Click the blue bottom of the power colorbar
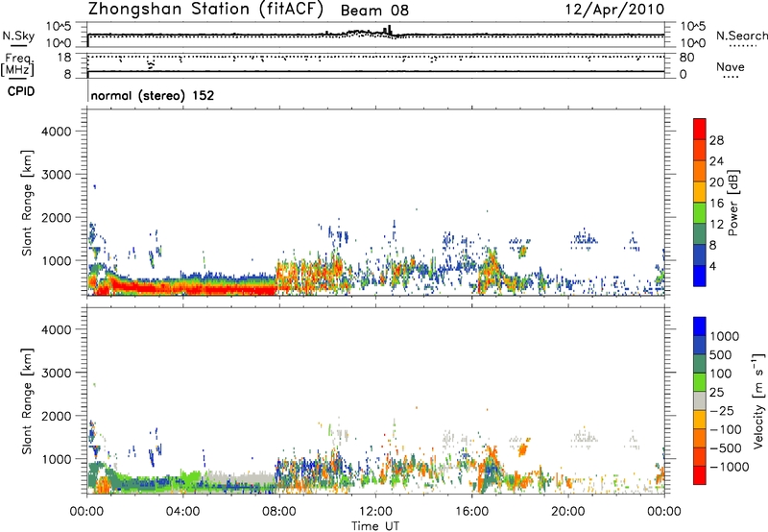 700,277
